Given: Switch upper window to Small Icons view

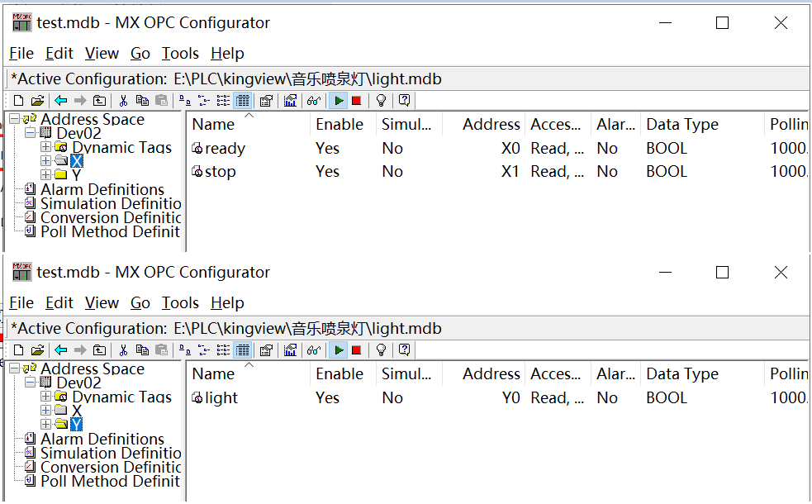Looking at the screenshot, I should tap(204, 101).
